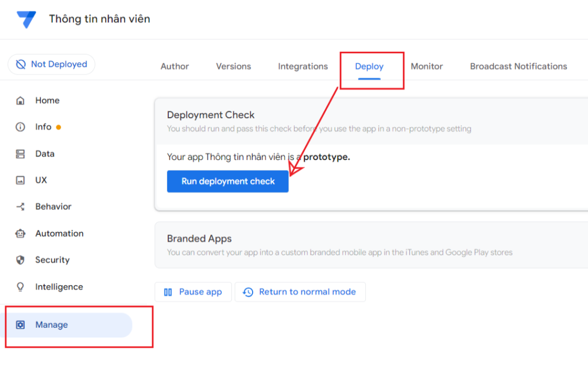Image resolution: width=588 pixels, height=392 pixels.
Task: Click the Not Deployed status badge
Action: [51, 64]
